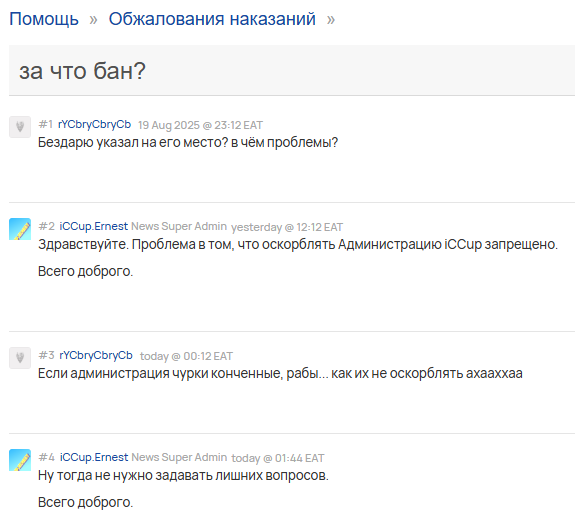Open rYCbryCbryCb profile from post #3

tap(96, 355)
